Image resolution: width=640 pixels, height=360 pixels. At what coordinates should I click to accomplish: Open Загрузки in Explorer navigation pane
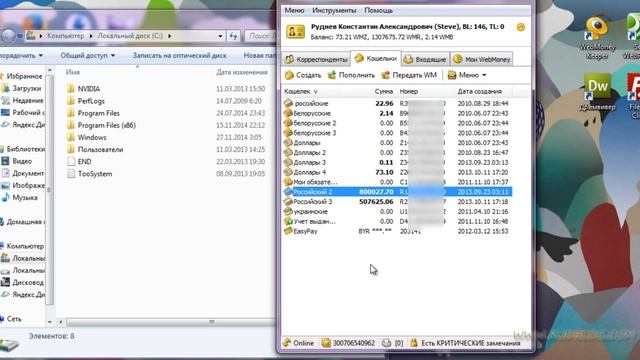[22, 88]
